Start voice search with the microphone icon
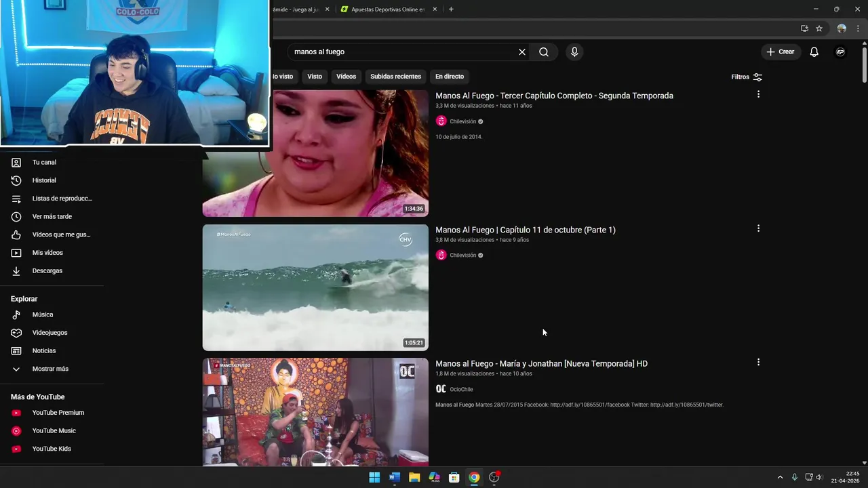 click(x=574, y=52)
